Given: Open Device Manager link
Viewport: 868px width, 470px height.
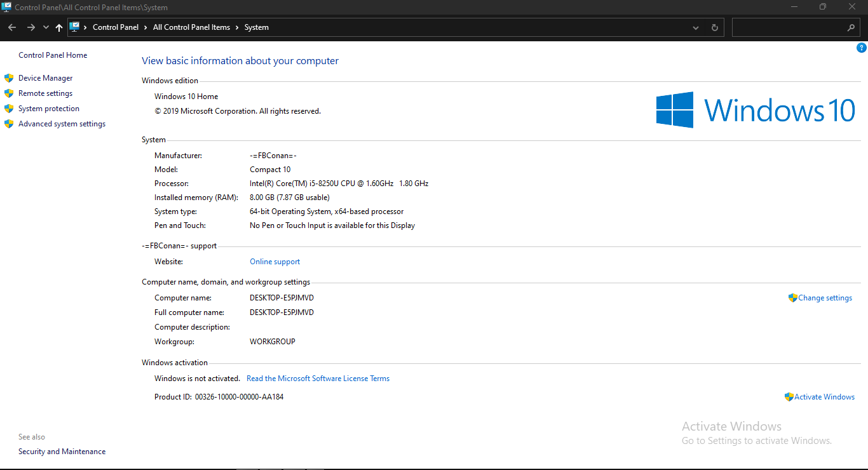Looking at the screenshot, I should pos(45,78).
